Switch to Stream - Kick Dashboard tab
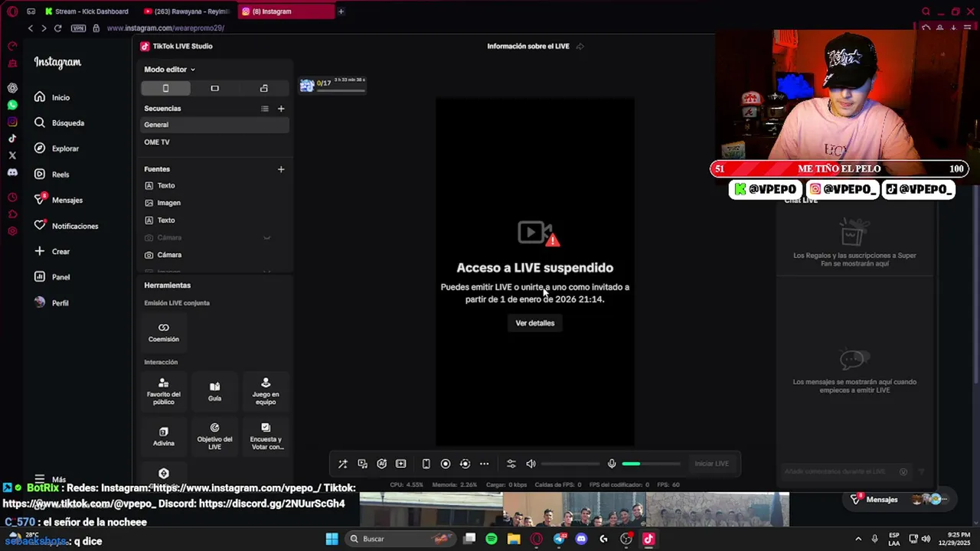This screenshot has height=551, width=980. point(90,11)
